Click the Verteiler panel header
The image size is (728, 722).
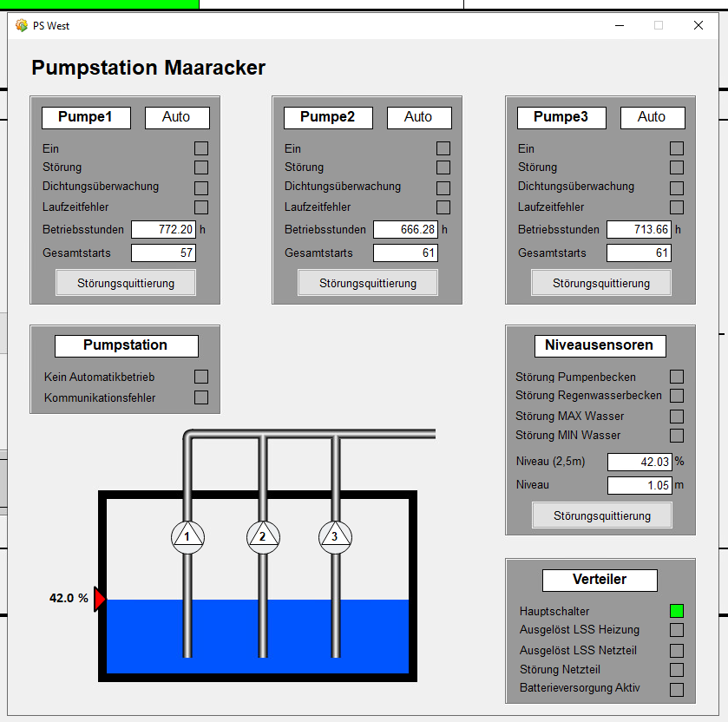click(x=600, y=580)
